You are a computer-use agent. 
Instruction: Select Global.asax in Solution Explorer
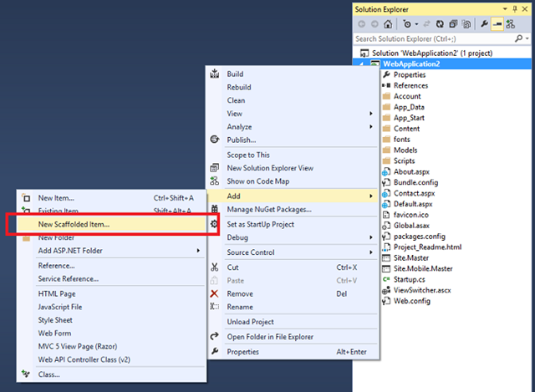(411, 226)
